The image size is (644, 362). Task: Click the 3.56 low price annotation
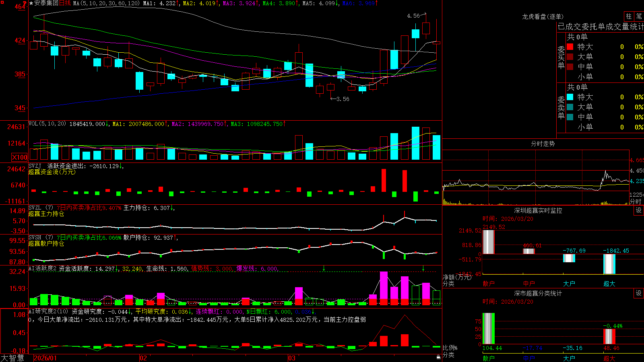[x=343, y=99]
